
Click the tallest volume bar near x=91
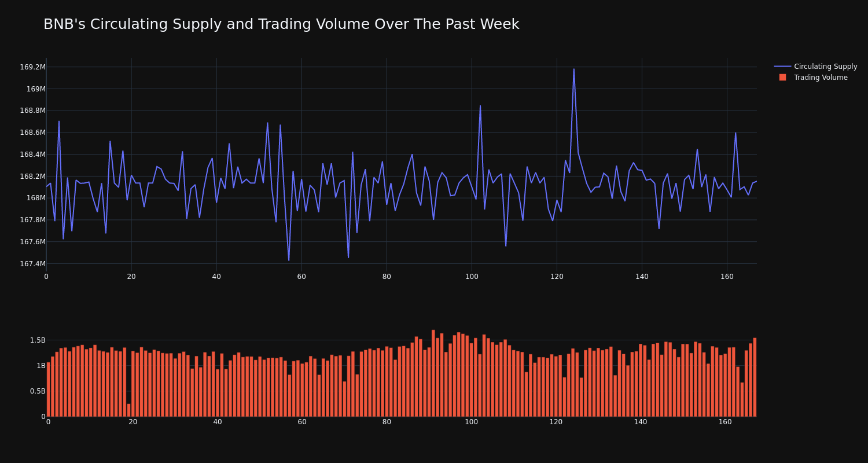tap(433, 373)
